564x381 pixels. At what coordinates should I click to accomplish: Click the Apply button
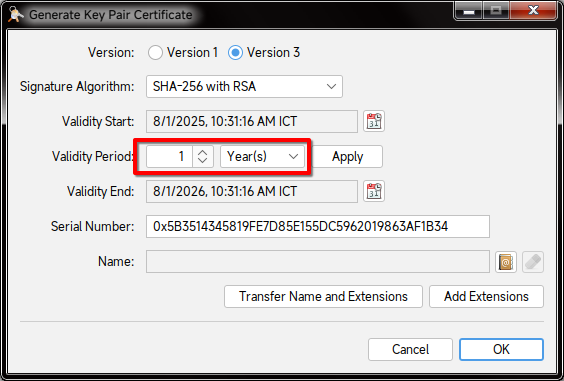(x=347, y=157)
